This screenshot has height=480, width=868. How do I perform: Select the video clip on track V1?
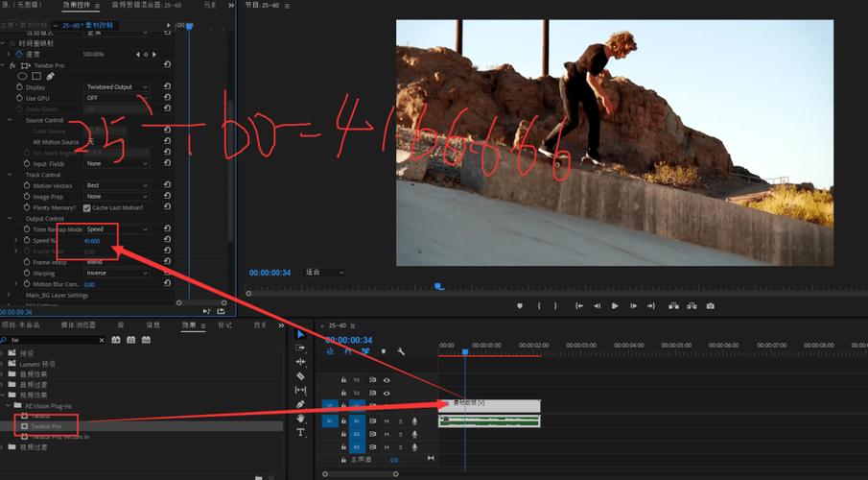point(489,406)
